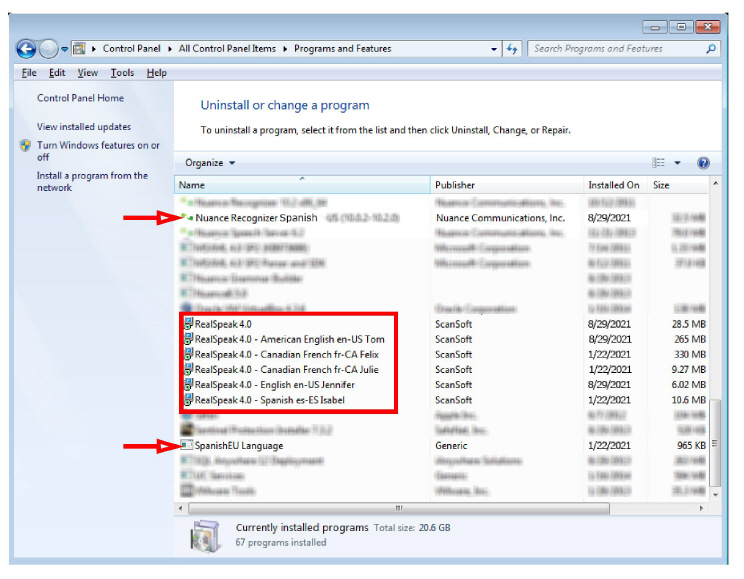Click the Forward navigation arrow button
Screen dimensions: 744x579
[47, 48]
